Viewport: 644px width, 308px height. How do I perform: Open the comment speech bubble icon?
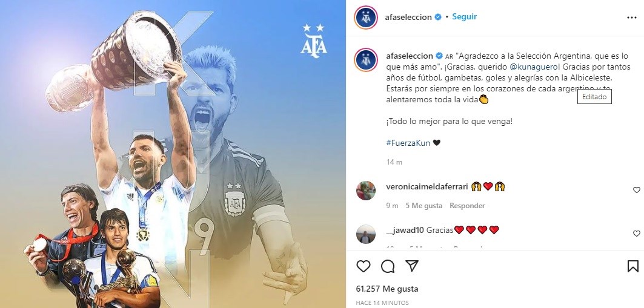pyautogui.click(x=388, y=266)
